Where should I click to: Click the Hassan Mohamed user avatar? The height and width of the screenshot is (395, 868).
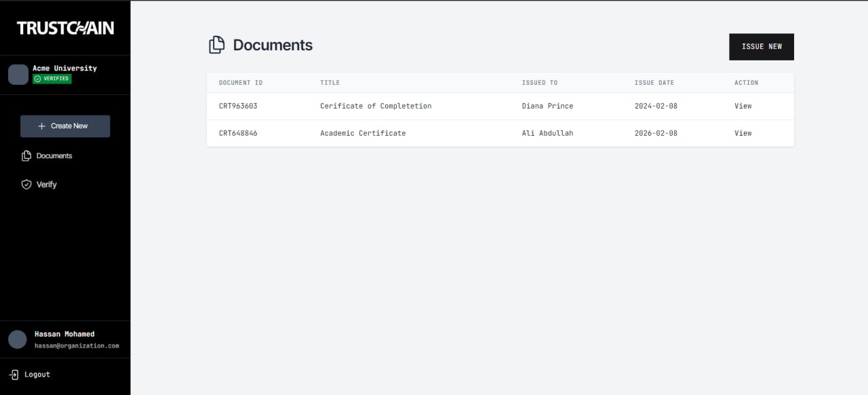click(18, 339)
